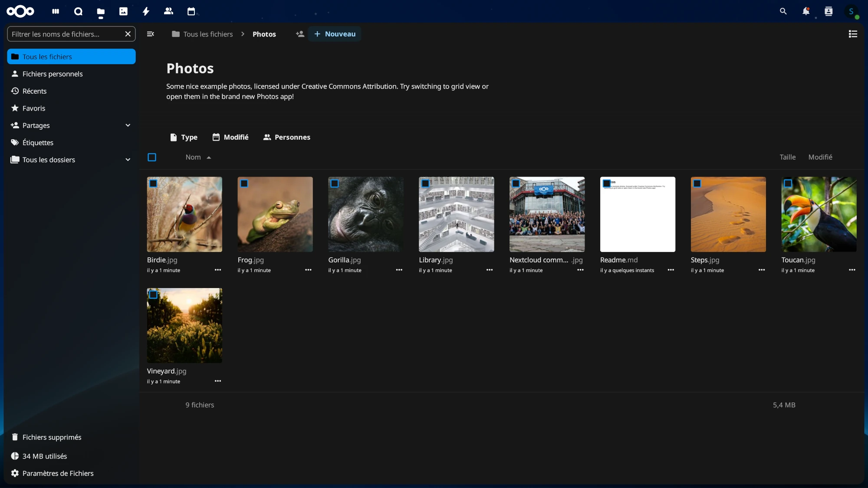The width and height of the screenshot is (868, 488).
Task: Open actions menu for Readme.md
Action: point(671,270)
